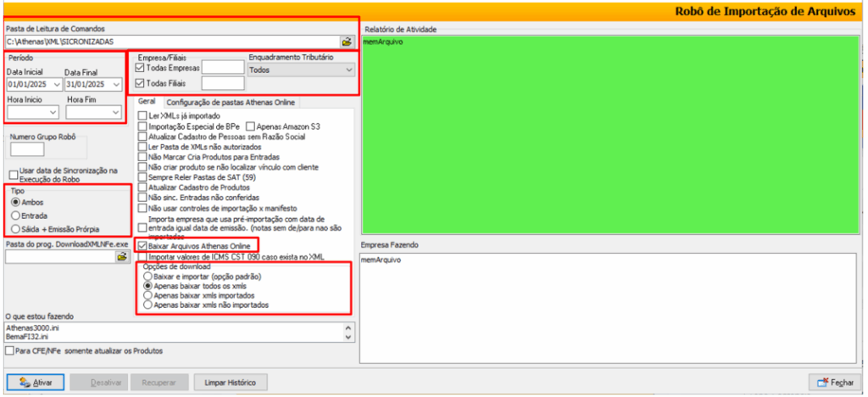
Task: Open the Enquadramento Tributário dropdown
Action: tap(301, 70)
